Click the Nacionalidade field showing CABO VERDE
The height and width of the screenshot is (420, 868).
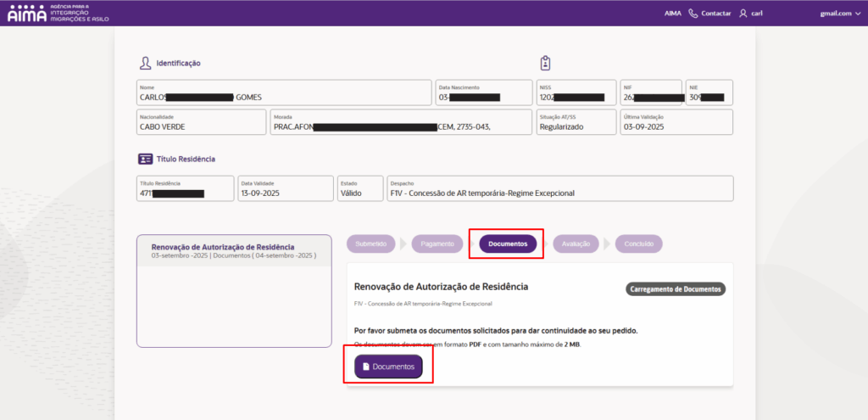[x=201, y=122]
